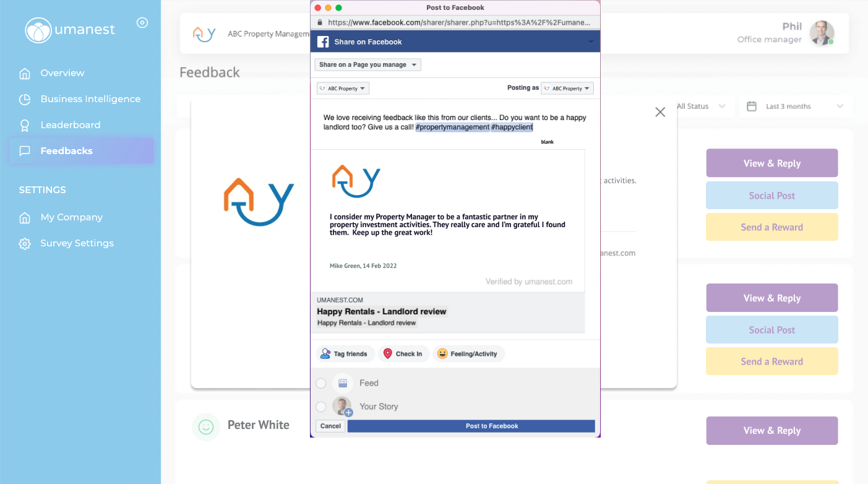Click the #propertymanagement hashtag
Screen dimensions: 868x484
pos(452,127)
